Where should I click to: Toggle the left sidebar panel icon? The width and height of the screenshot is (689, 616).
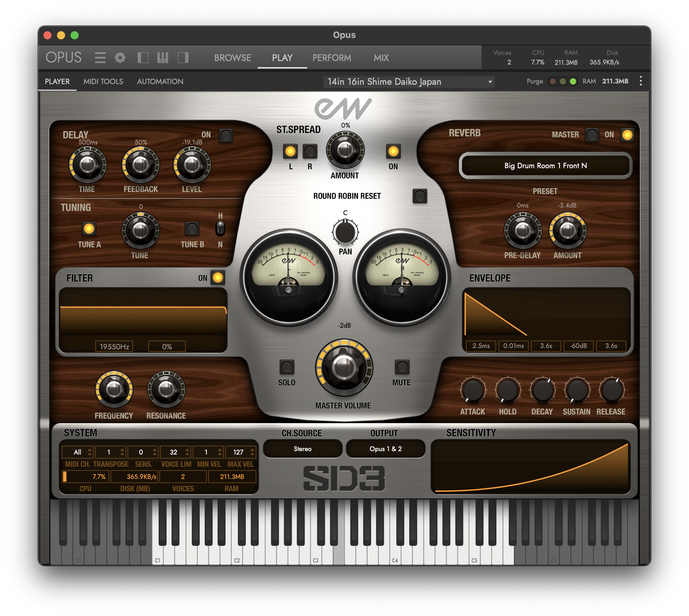pos(143,57)
